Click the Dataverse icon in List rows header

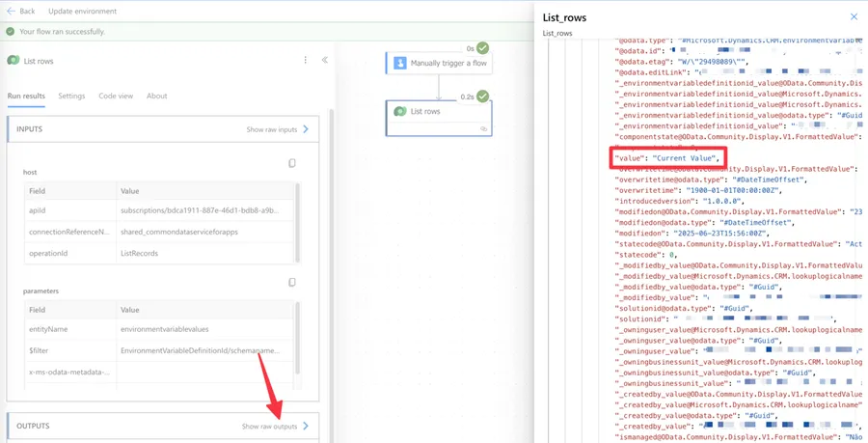[14, 60]
